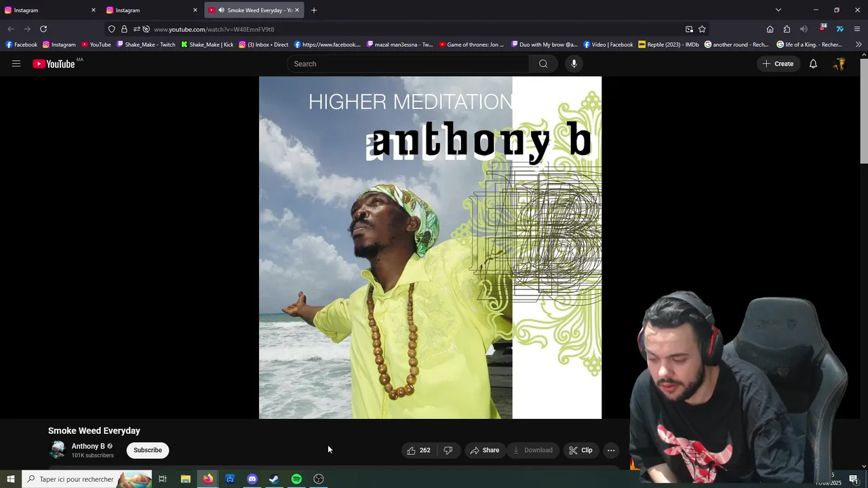Open the browser application menu
The width and height of the screenshot is (868, 488).
click(x=857, y=29)
